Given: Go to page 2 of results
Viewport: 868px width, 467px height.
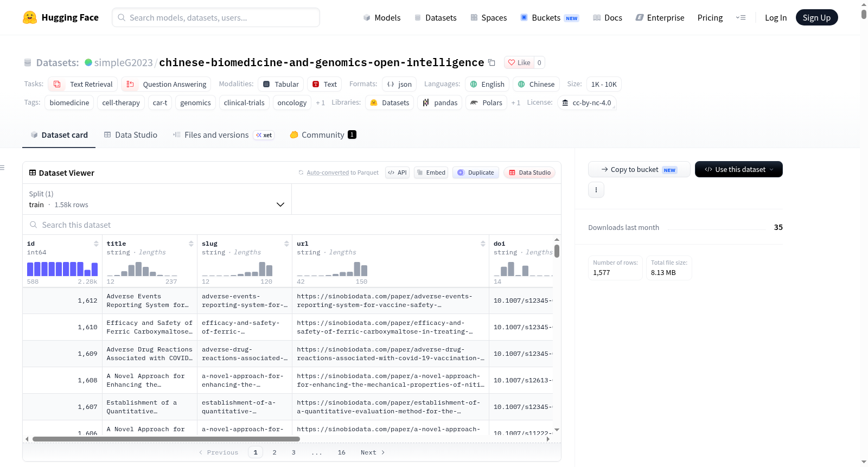Looking at the screenshot, I should [x=275, y=452].
